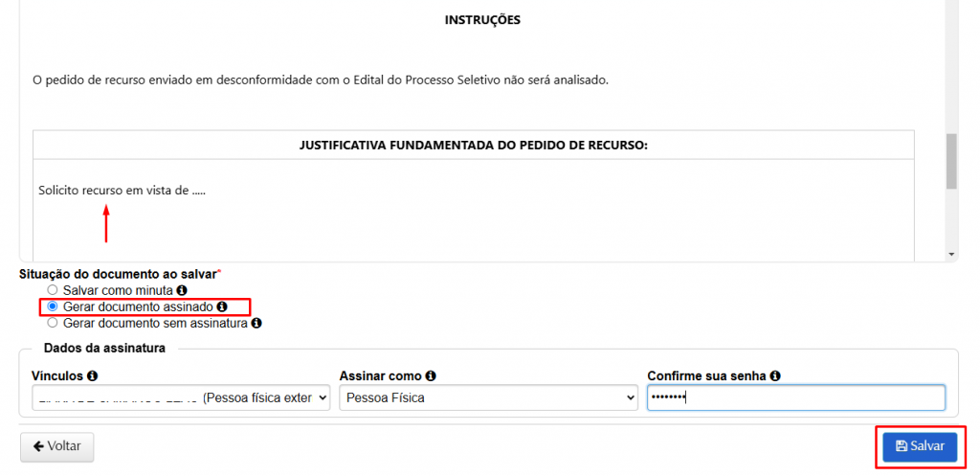Go back using the Voltar button

[x=57, y=446]
